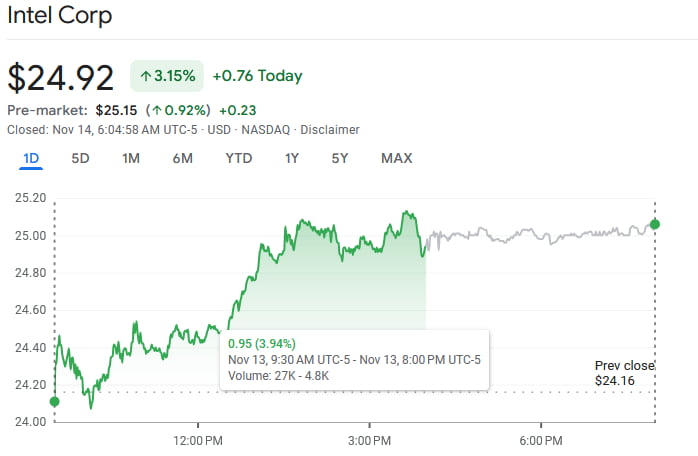This screenshot has width=698, height=456.
Task: Open the 1M chart range
Action: 131,158
